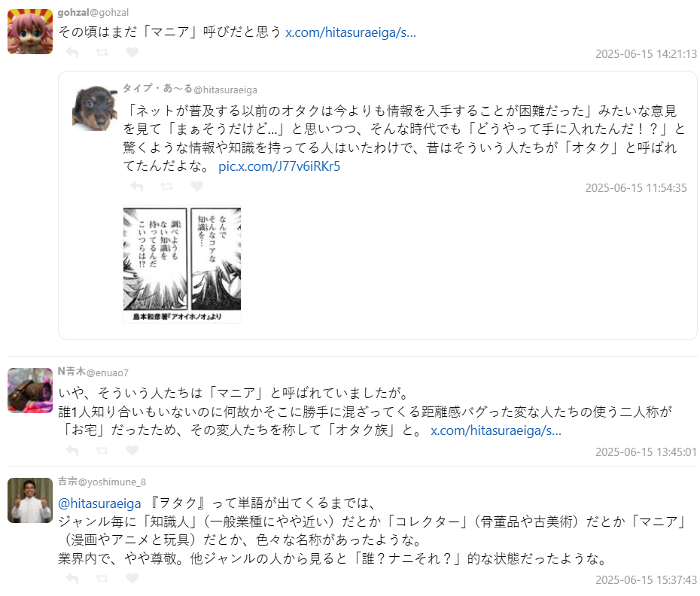Open x.com/hitasuraeiga link in gohzal's tweet

pyautogui.click(x=351, y=32)
